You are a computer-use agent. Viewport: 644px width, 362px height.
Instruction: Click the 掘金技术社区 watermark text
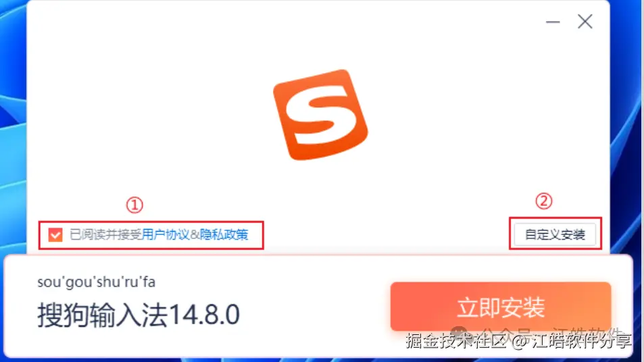455,341
